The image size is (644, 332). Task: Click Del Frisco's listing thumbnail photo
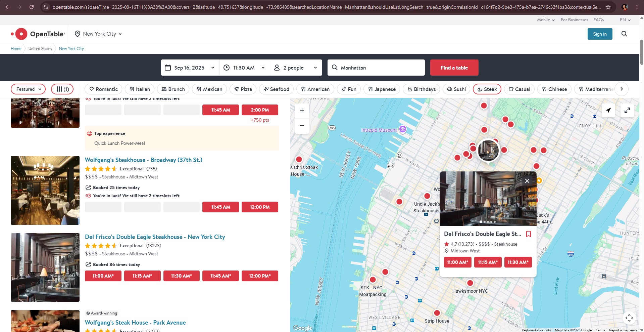[x=45, y=267]
